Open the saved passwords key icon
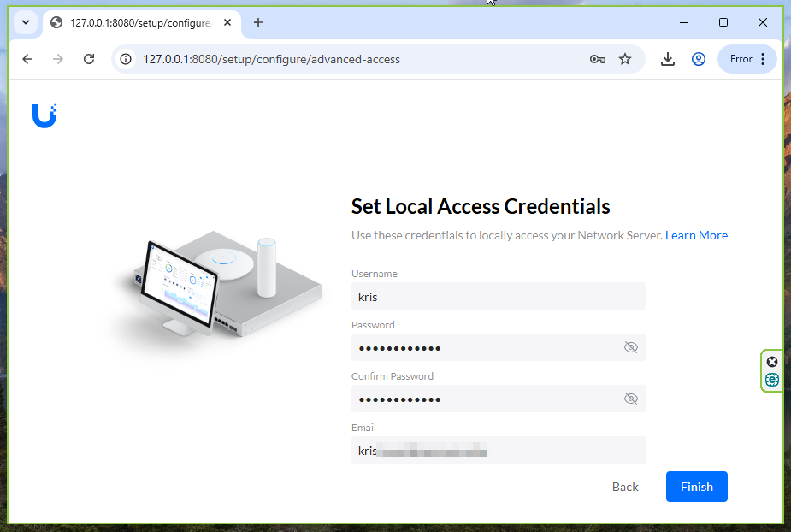Image resolution: width=791 pixels, height=532 pixels. pyautogui.click(x=598, y=59)
